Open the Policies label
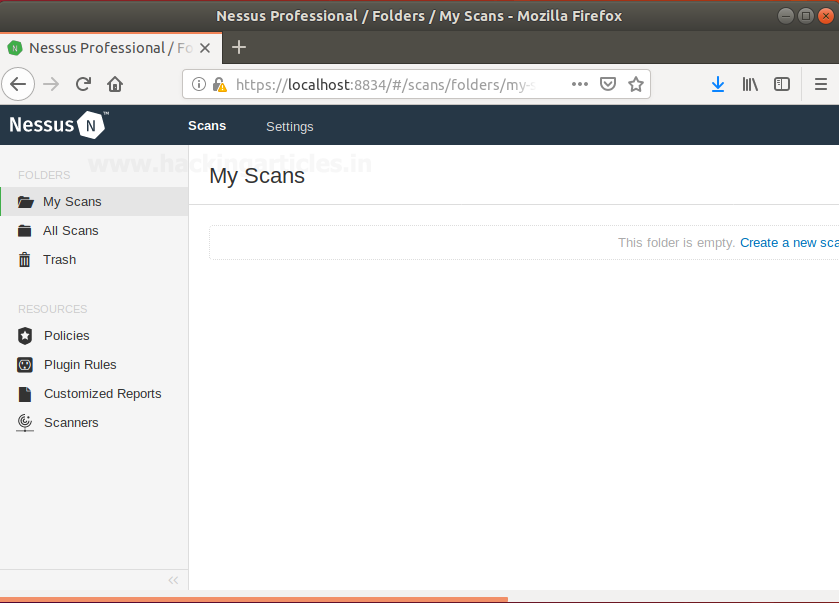 (x=67, y=335)
